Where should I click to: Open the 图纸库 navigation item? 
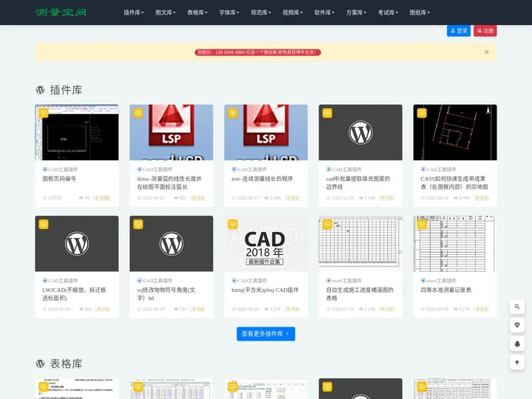point(420,13)
